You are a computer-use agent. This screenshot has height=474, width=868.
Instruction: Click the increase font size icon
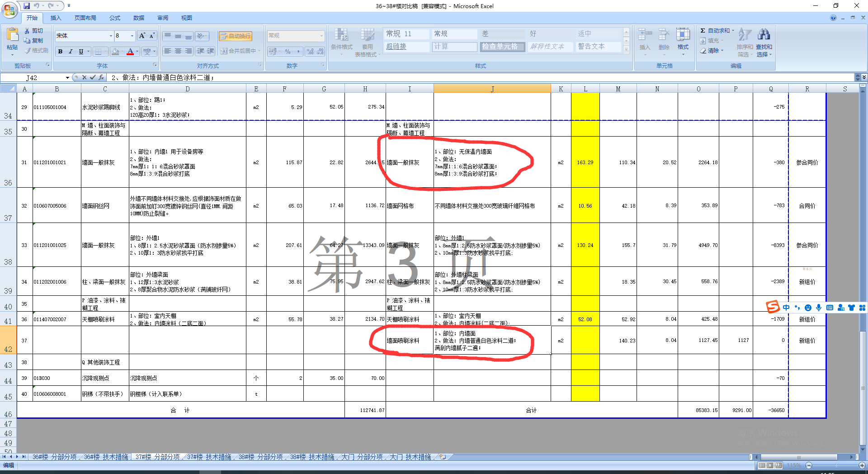click(142, 36)
